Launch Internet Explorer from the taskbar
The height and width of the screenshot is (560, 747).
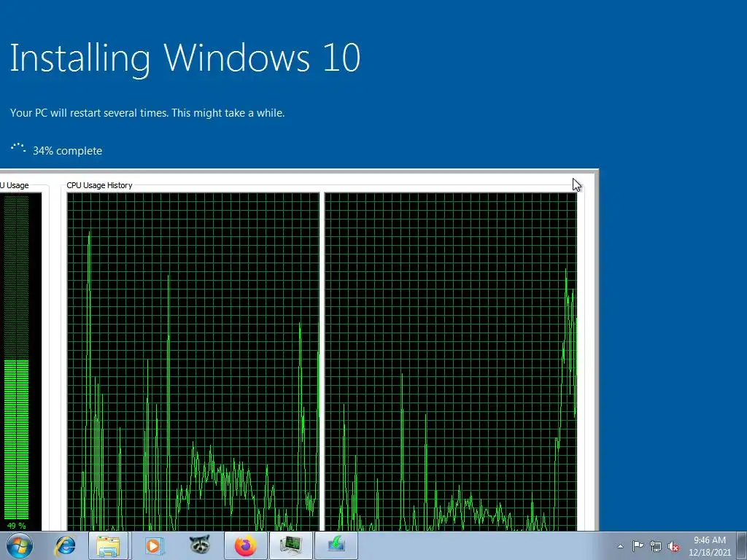[65, 545]
